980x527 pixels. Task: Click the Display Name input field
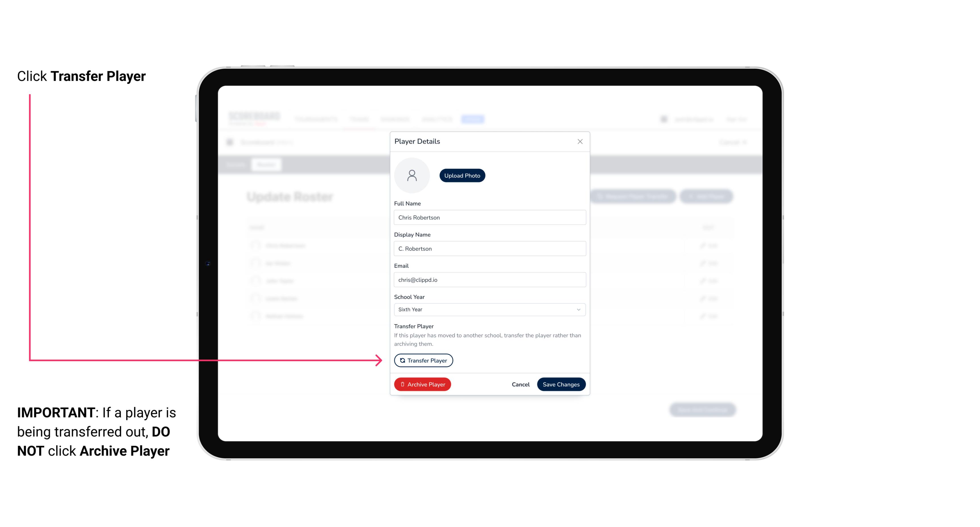[489, 248]
